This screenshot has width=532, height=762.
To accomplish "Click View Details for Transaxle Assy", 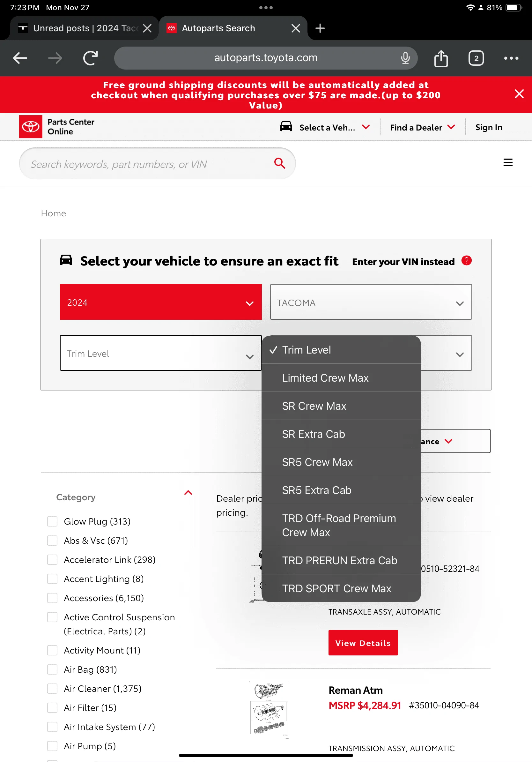I will click(363, 643).
